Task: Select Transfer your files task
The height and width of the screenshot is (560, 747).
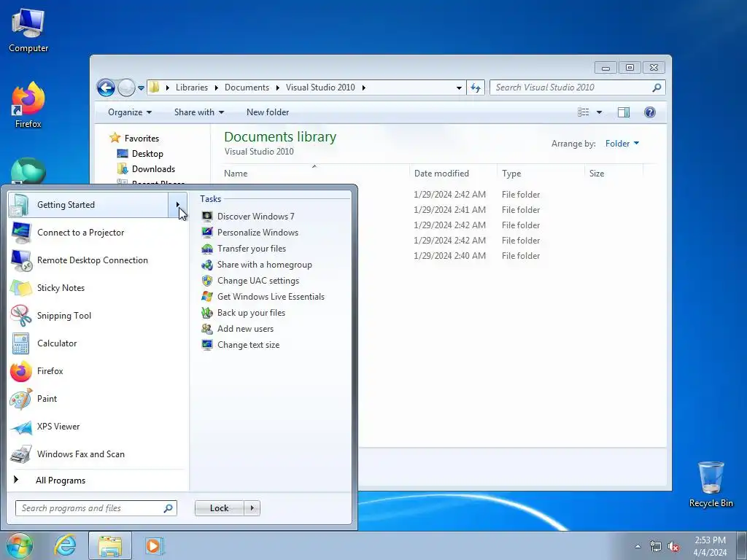Action: coord(251,249)
